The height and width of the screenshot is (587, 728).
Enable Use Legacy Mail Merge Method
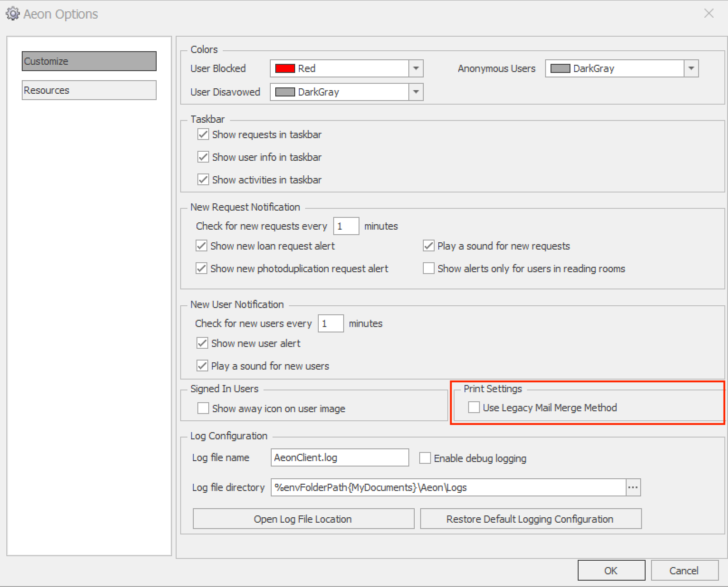[x=474, y=407]
